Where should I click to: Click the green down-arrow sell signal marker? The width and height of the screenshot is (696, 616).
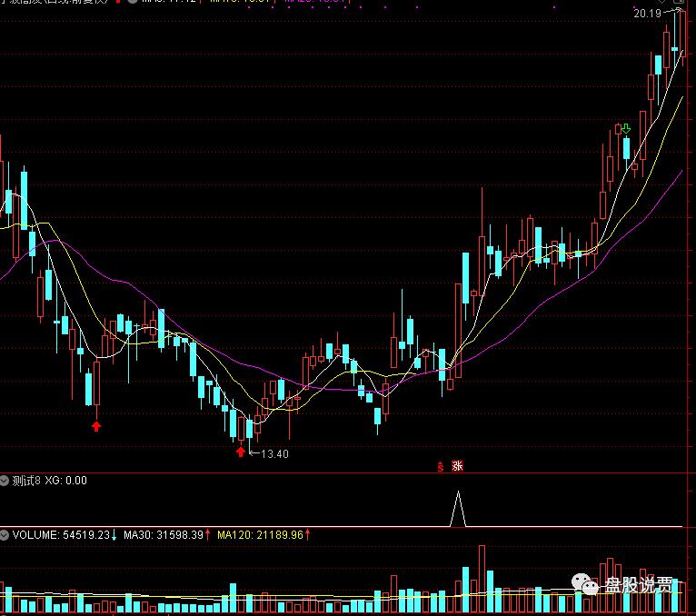626,129
